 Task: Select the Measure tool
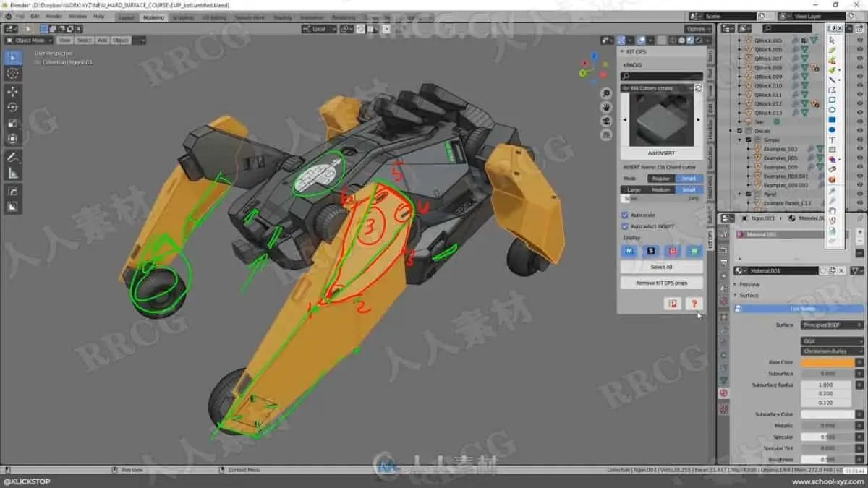tap(13, 173)
